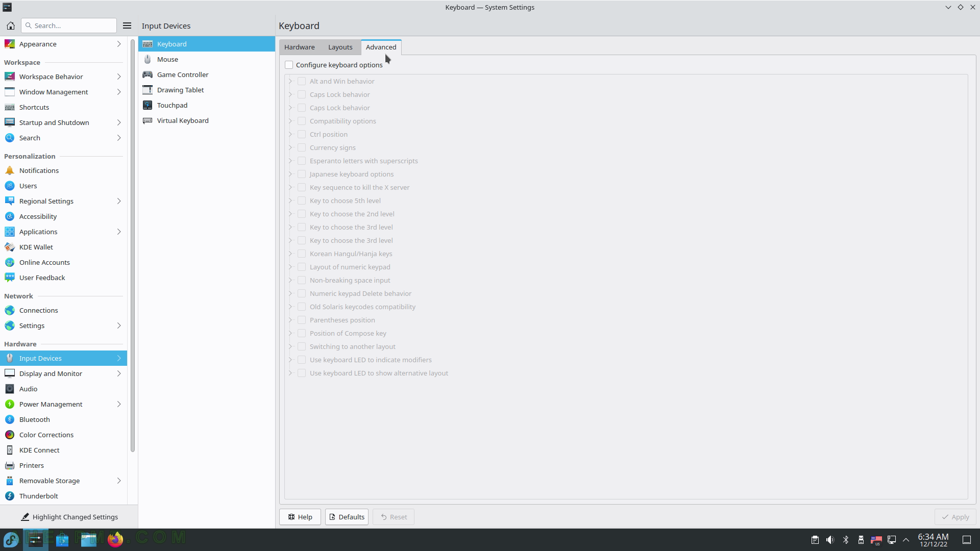Screen dimensions: 980x551
Task: Check Currency signs checkbox
Action: [302, 147]
